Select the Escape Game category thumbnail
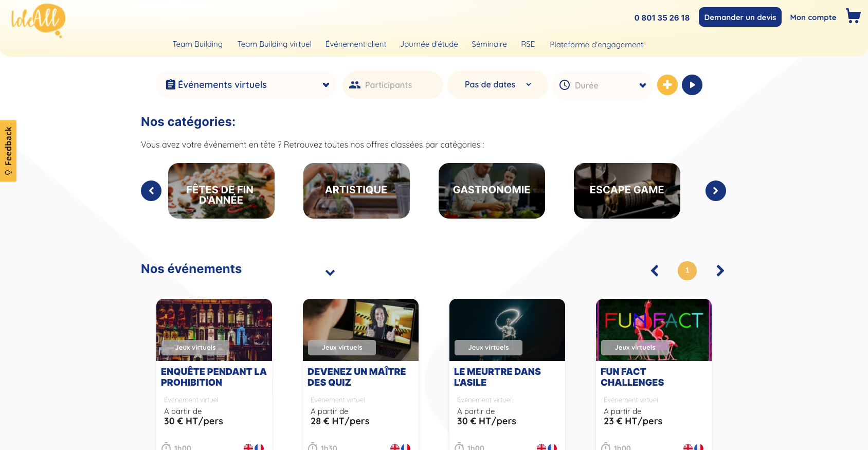 [626, 191]
